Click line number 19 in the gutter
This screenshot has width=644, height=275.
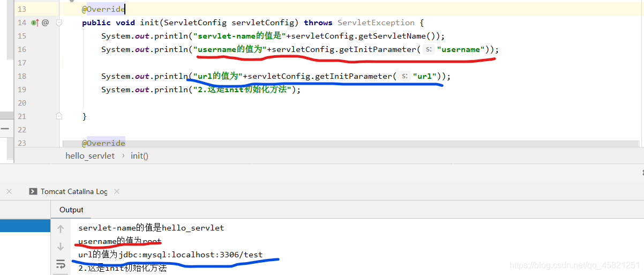click(21, 90)
